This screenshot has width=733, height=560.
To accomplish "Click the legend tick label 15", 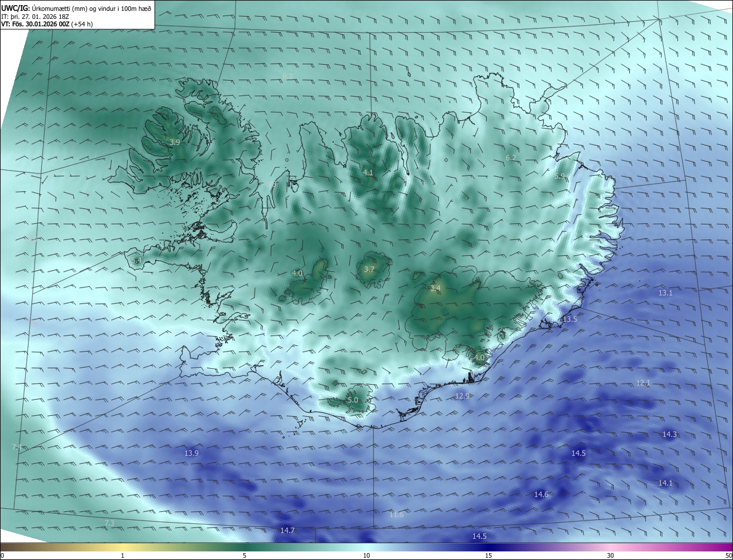I will (488, 555).
